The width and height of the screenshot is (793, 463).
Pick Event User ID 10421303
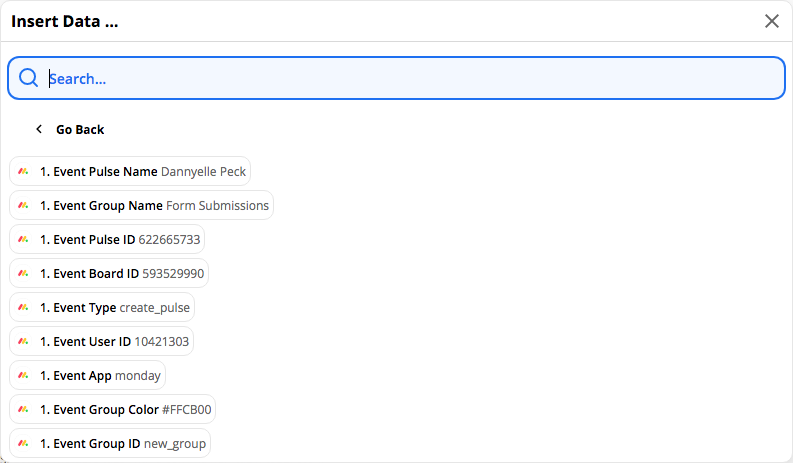click(102, 342)
